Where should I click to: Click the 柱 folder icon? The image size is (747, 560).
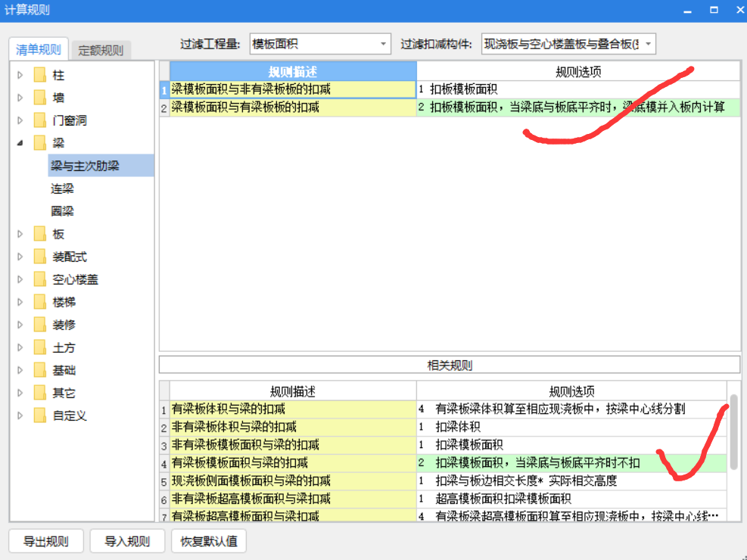(x=40, y=75)
